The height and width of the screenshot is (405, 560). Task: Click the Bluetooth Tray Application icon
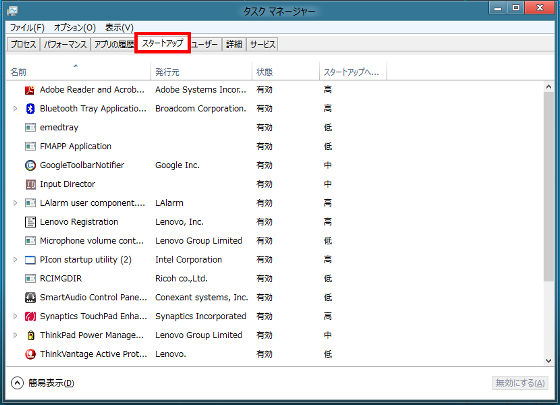pos(30,109)
